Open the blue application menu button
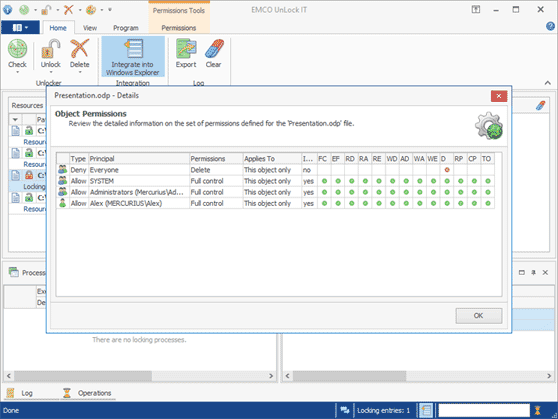 [20, 27]
